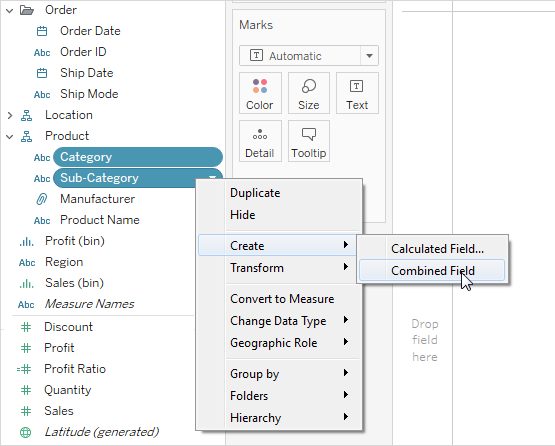Click the Product hierarchy icon
The image size is (555, 446).
coord(26,136)
